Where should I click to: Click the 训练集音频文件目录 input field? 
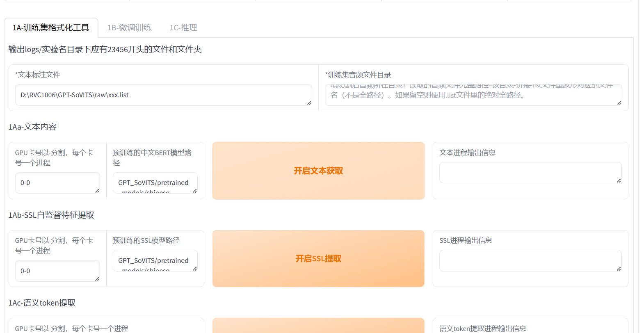[x=473, y=95]
